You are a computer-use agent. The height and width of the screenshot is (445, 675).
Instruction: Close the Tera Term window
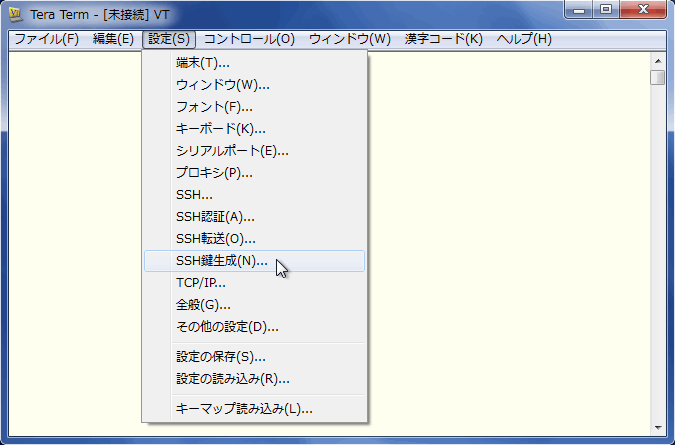(x=643, y=9)
